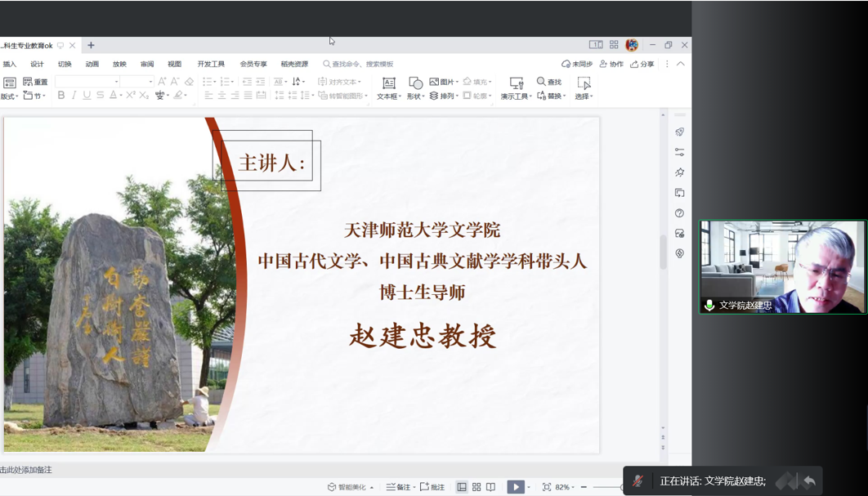Click the 分享 (Share) button
Viewport: 868px width, 496px height.
[642, 64]
